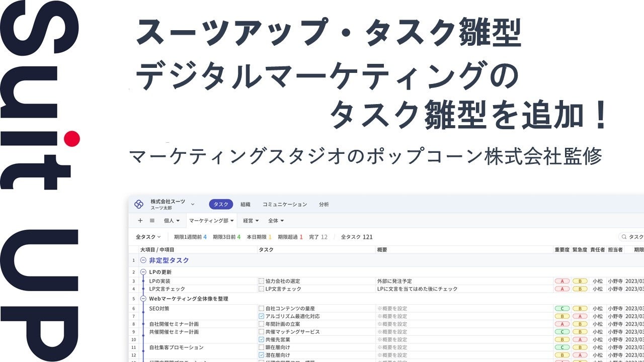
Task: Click the 緊急度 A badge for アルゴリズム最適化対応
Action: click(x=580, y=316)
